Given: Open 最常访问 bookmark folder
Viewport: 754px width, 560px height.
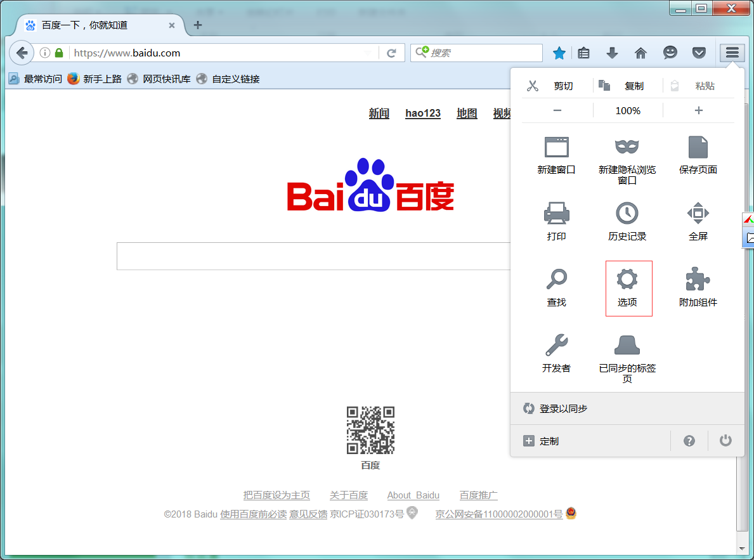Looking at the screenshot, I should point(36,79).
